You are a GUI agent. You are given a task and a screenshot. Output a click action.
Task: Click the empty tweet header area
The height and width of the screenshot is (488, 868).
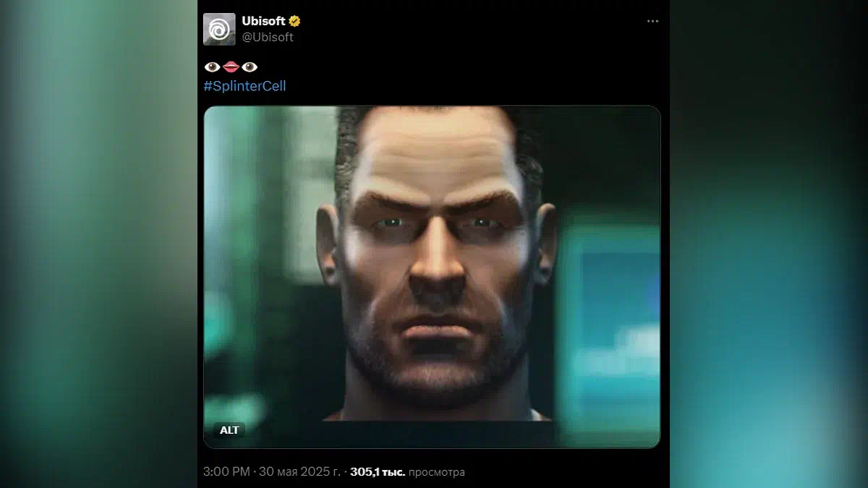470,29
